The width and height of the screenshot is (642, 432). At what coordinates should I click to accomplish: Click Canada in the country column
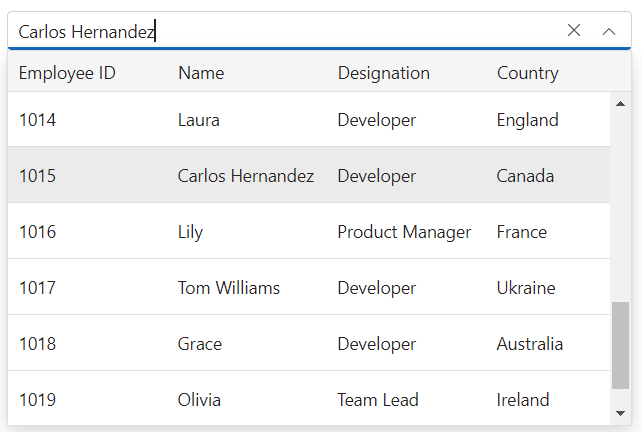(525, 176)
